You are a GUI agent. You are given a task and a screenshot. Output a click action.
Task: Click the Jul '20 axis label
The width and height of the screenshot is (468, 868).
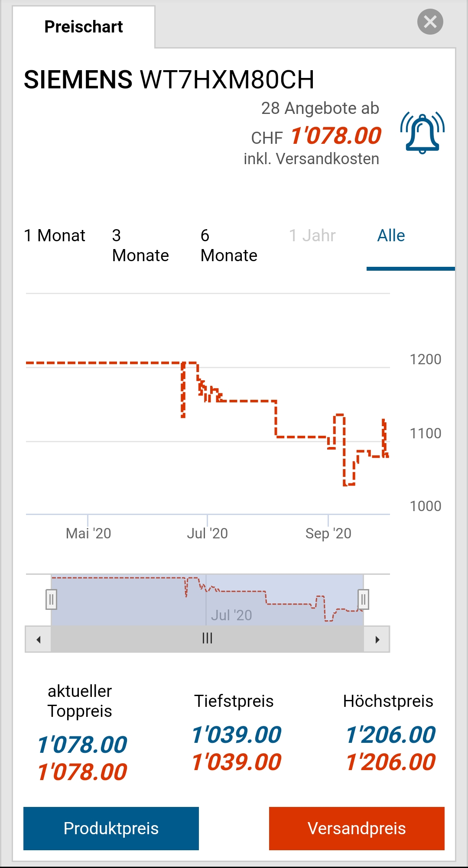pos(207,533)
